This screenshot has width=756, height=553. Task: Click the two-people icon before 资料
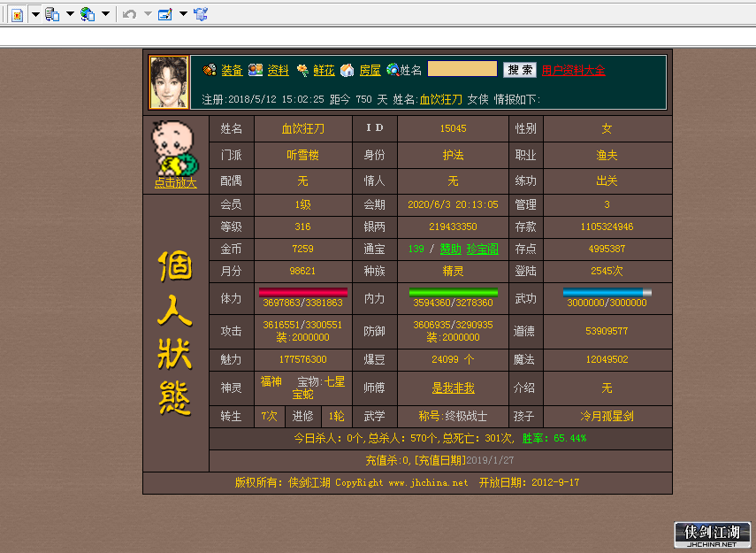pos(256,70)
